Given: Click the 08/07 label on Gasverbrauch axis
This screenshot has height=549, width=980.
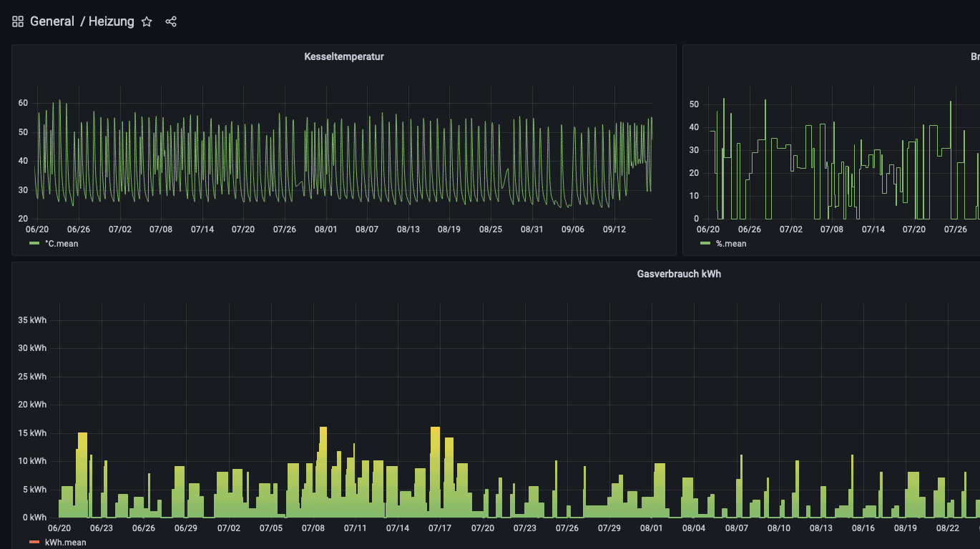Looking at the screenshot, I should click(736, 528).
